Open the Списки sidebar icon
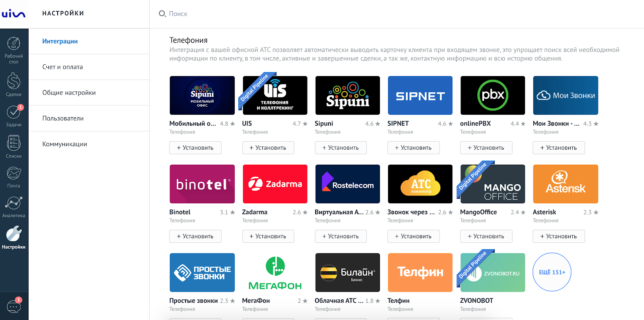The image size is (644, 320). click(x=14, y=147)
